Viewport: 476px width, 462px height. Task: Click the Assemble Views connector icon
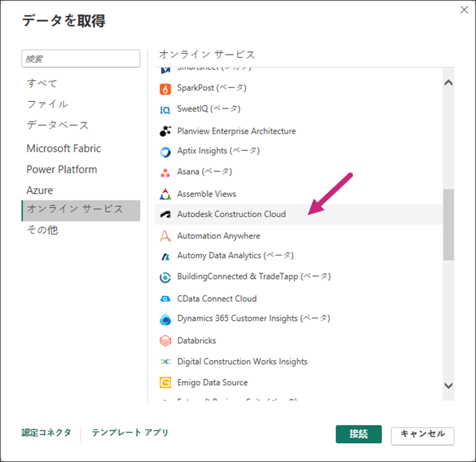point(165,194)
